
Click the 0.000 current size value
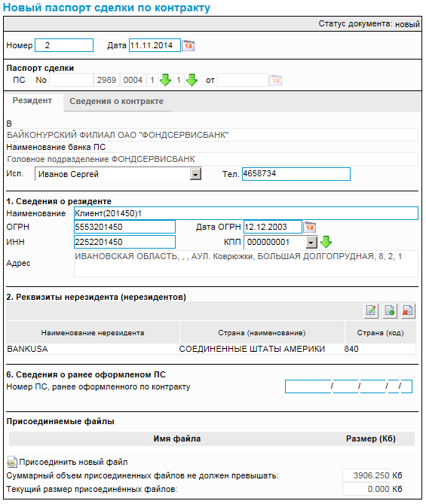pyautogui.click(x=366, y=489)
